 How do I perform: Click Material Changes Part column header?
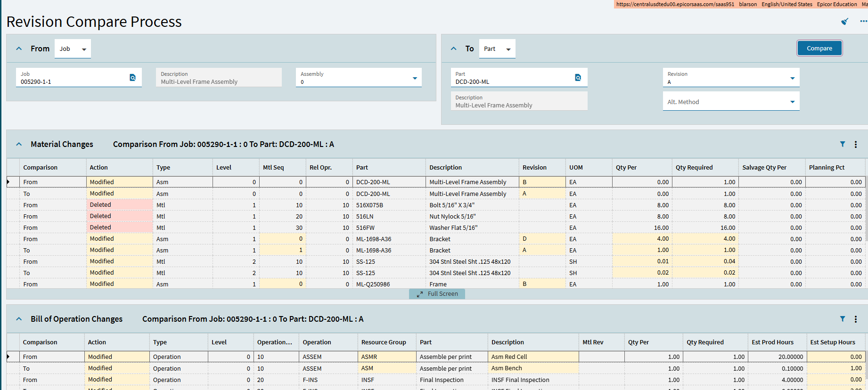pyautogui.click(x=389, y=167)
